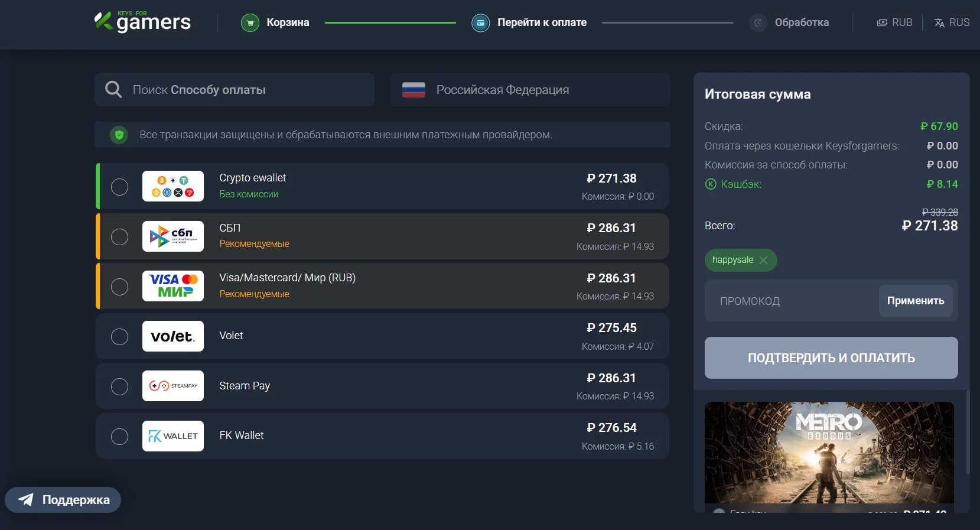The height and width of the screenshot is (530, 980).
Task: Click Итоговая сумма heading
Action: tap(758, 94)
